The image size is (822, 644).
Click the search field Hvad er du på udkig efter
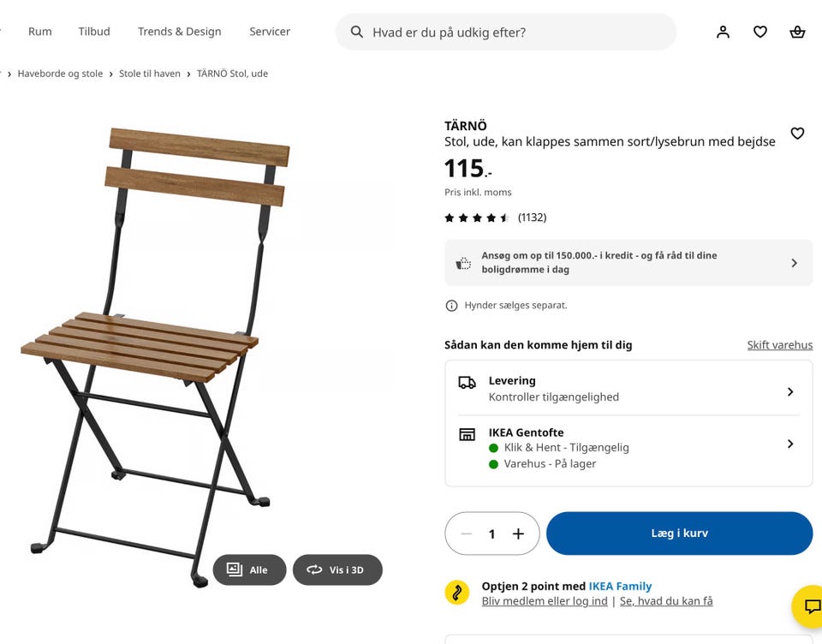[x=506, y=32]
